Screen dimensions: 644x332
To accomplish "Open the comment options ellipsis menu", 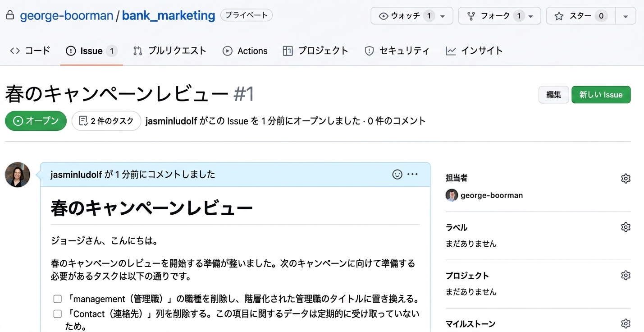I will [x=412, y=175].
